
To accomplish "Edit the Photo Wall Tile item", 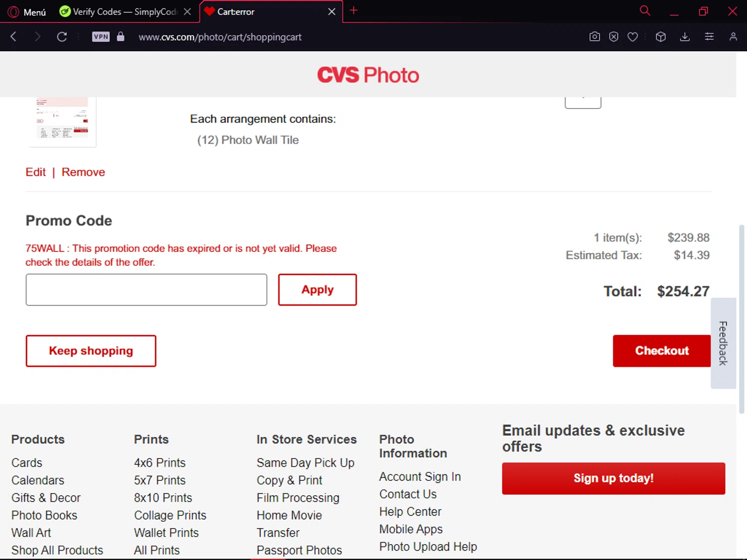I will coord(35,172).
